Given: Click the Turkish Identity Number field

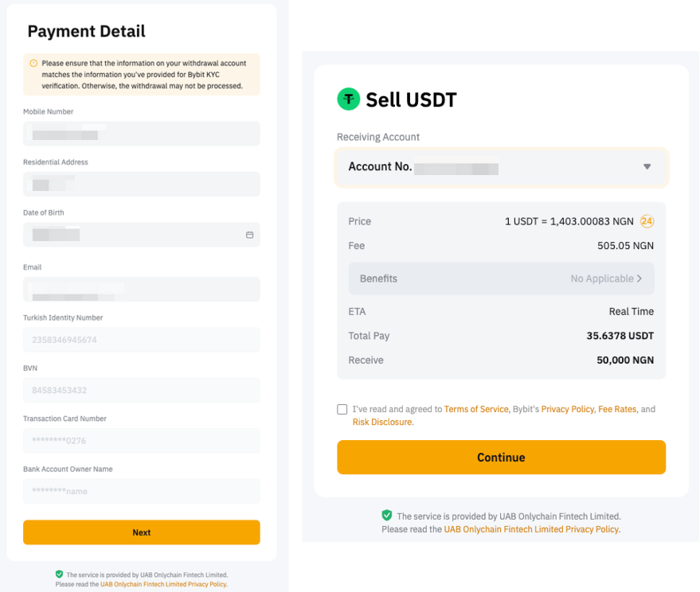Looking at the screenshot, I should tap(141, 340).
